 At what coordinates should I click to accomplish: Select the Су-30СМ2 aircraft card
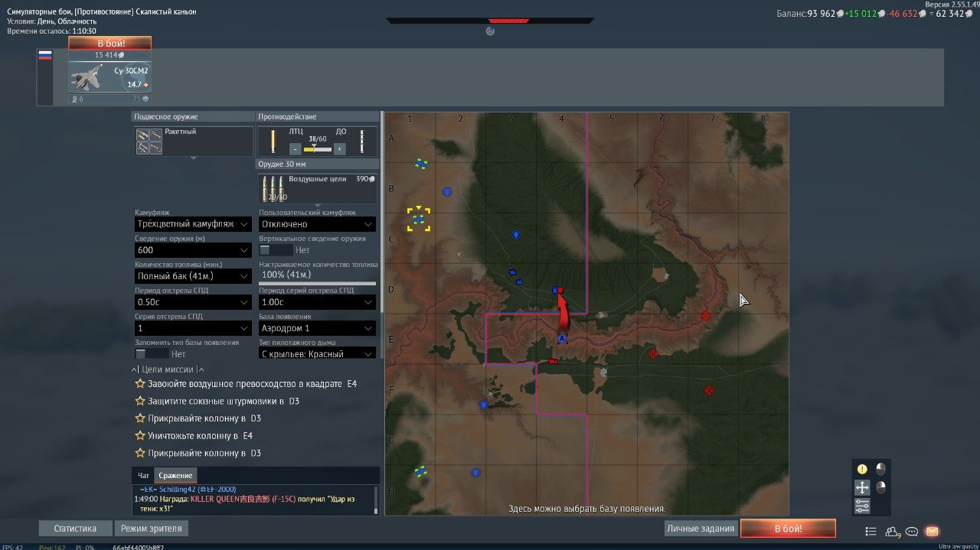tap(109, 77)
